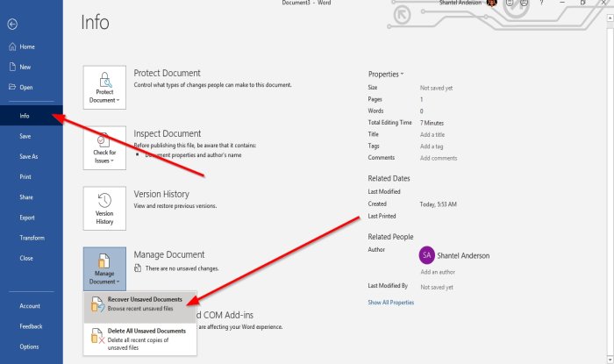Select Delete All Unsaved Documents
Image resolution: width=614 pixels, height=364 pixels.
(x=139, y=339)
